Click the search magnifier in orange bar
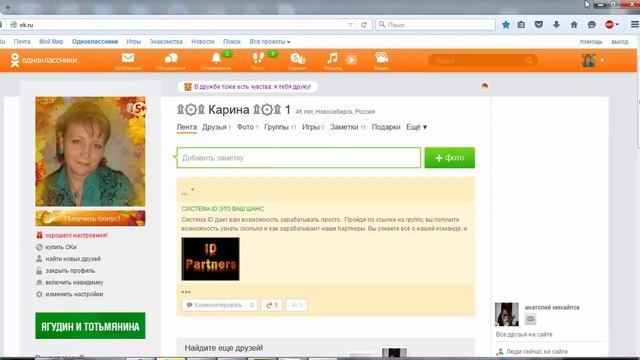The image size is (640, 360). (x=529, y=61)
